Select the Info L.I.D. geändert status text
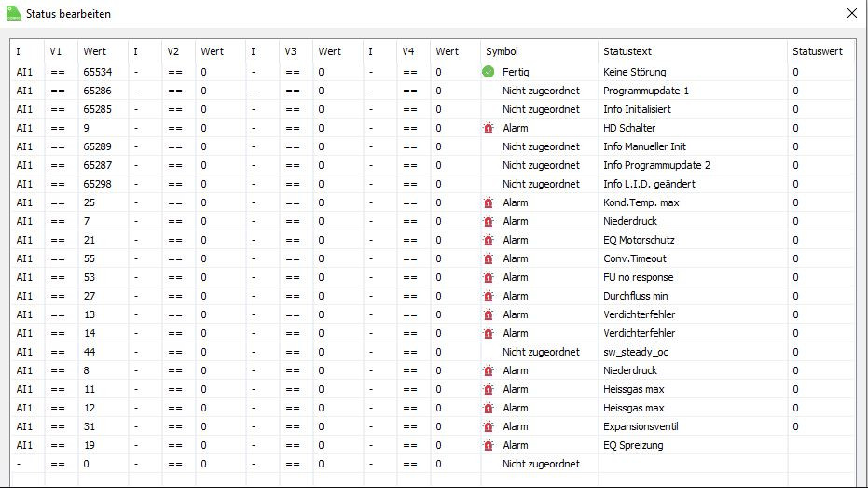This screenshot has height=488, width=868. coord(649,184)
